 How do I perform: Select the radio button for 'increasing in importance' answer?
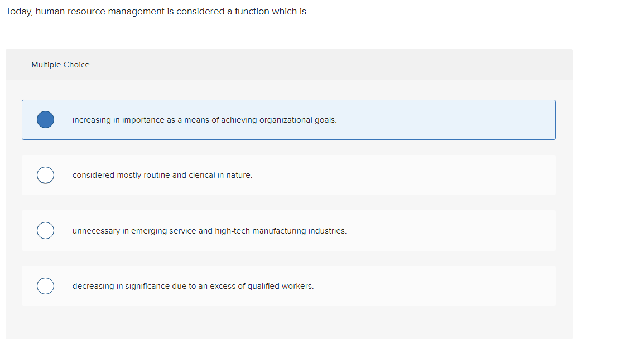coord(45,119)
